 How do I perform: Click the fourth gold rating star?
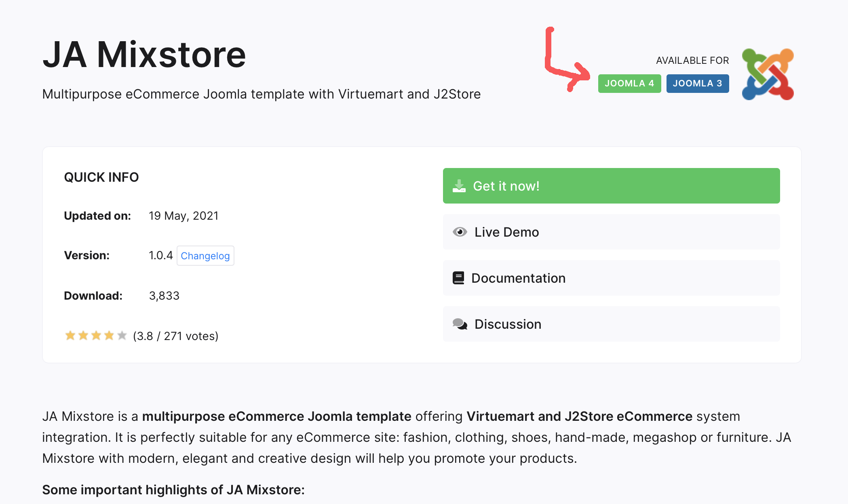[x=109, y=336]
